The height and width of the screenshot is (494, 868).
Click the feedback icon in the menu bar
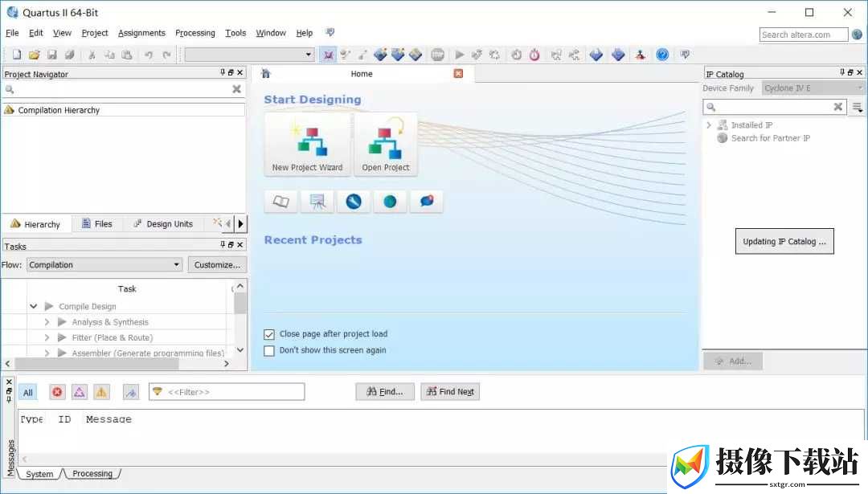(x=330, y=32)
